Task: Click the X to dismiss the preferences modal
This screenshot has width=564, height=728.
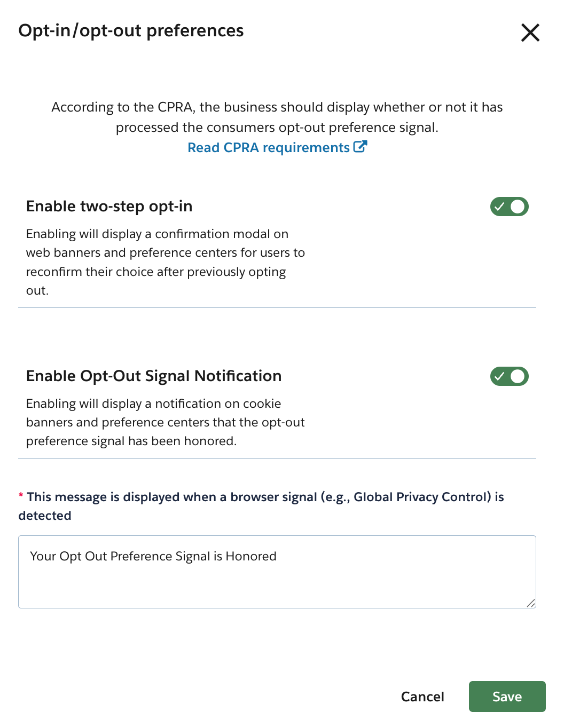Action: (530, 33)
